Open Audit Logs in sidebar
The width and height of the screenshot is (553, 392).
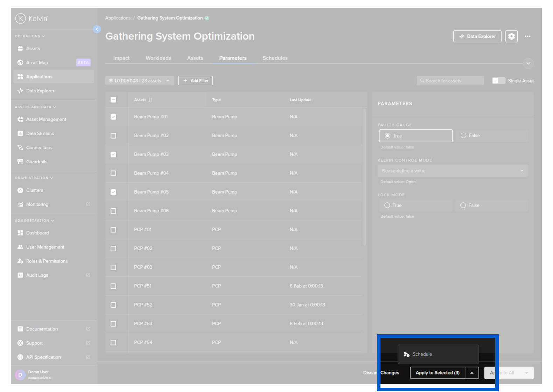(x=37, y=275)
